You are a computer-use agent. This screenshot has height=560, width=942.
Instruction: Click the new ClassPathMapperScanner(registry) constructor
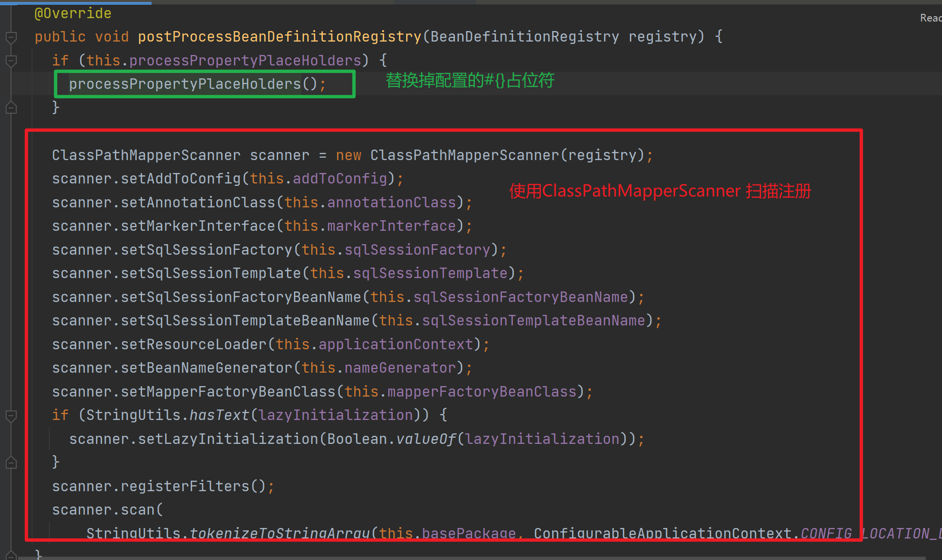click(x=490, y=155)
